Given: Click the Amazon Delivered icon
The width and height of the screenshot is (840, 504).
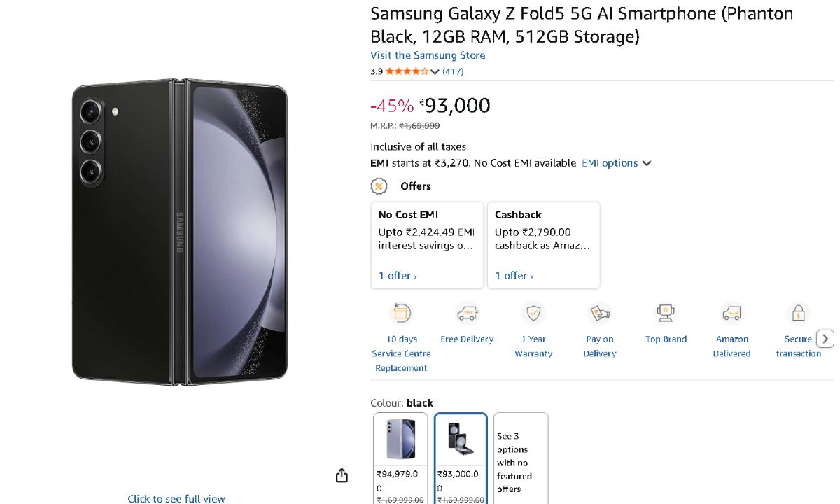Looking at the screenshot, I should click(731, 313).
